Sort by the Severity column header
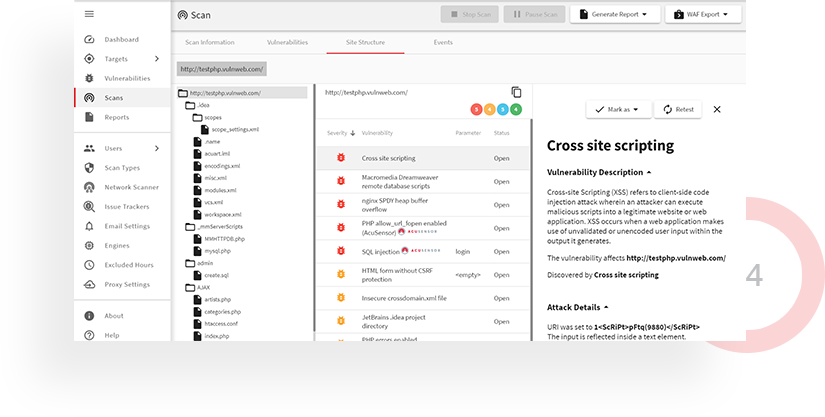The height and width of the screenshot is (417, 825). [341, 133]
